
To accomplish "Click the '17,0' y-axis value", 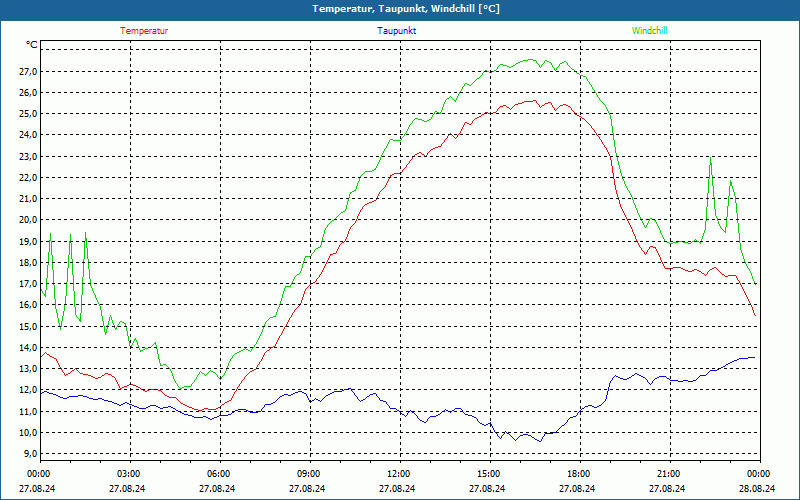I will [x=28, y=284].
